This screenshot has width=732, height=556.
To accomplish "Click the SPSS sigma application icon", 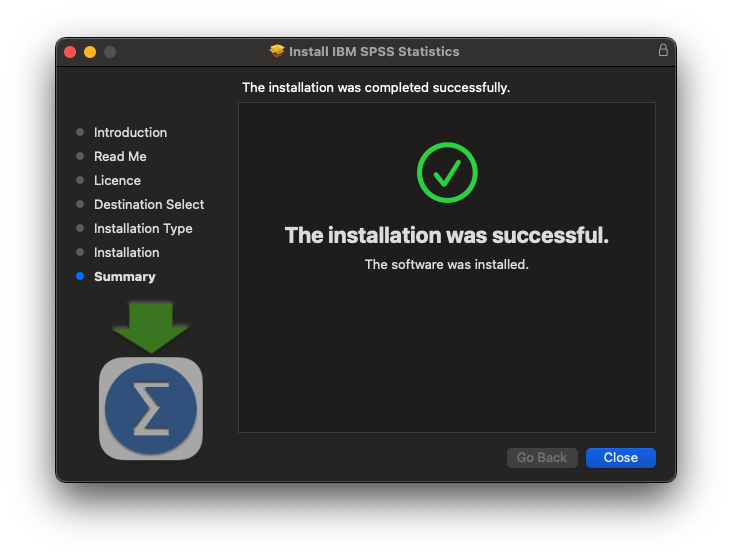I will click(x=151, y=408).
